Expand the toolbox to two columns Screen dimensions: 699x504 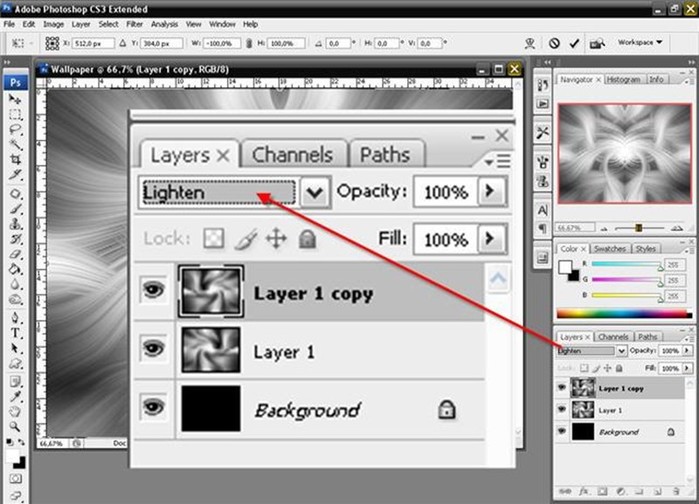point(8,62)
